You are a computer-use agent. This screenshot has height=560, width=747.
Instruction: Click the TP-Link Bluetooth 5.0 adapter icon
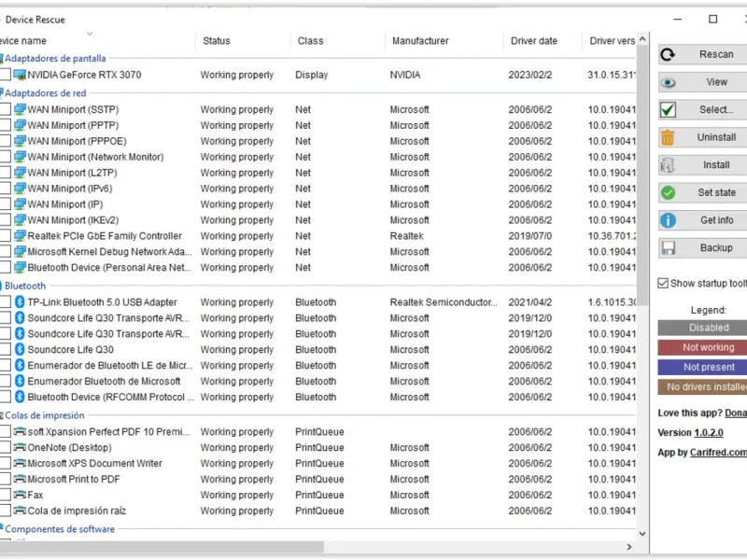click(x=20, y=301)
